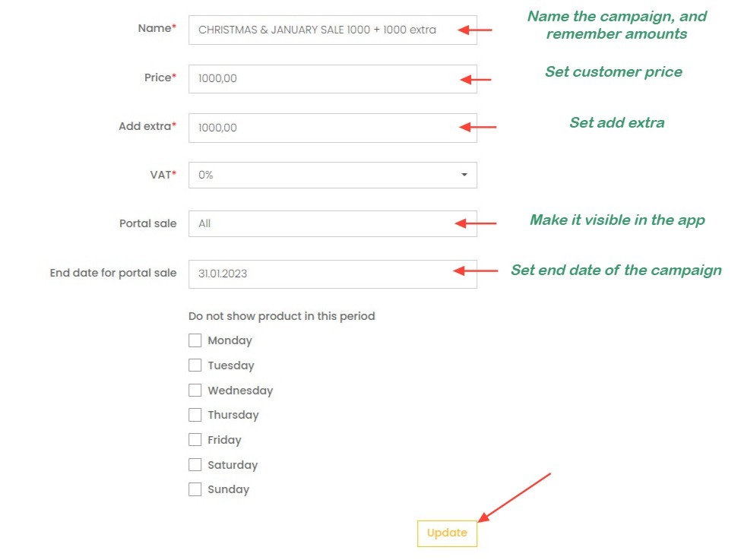The image size is (744, 560).
Task: Click the red arrow beside the end date field
Action: tap(475, 271)
